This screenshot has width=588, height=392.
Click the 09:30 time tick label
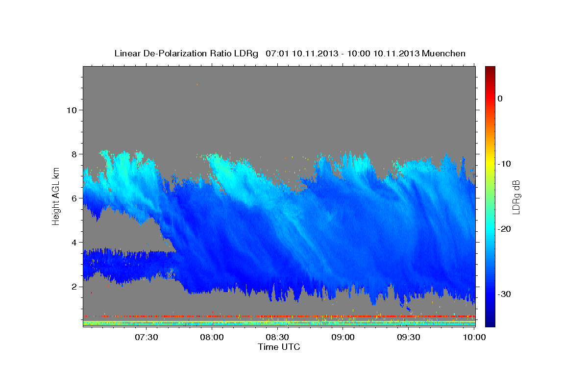click(x=409, y=338)
